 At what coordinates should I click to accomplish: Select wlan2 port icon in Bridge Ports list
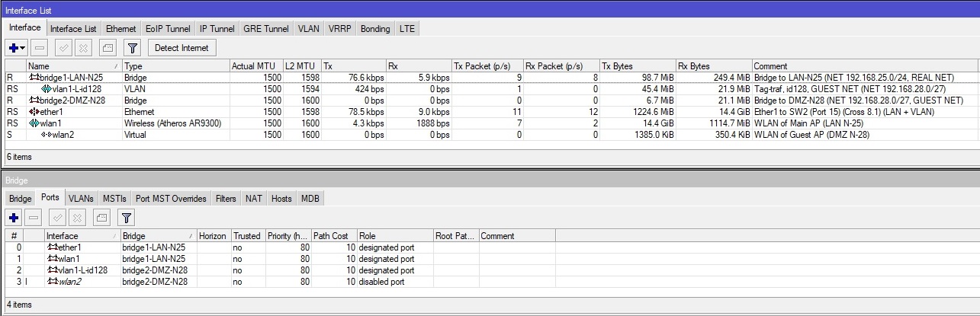pyautogui.click(x=53, y=282)
